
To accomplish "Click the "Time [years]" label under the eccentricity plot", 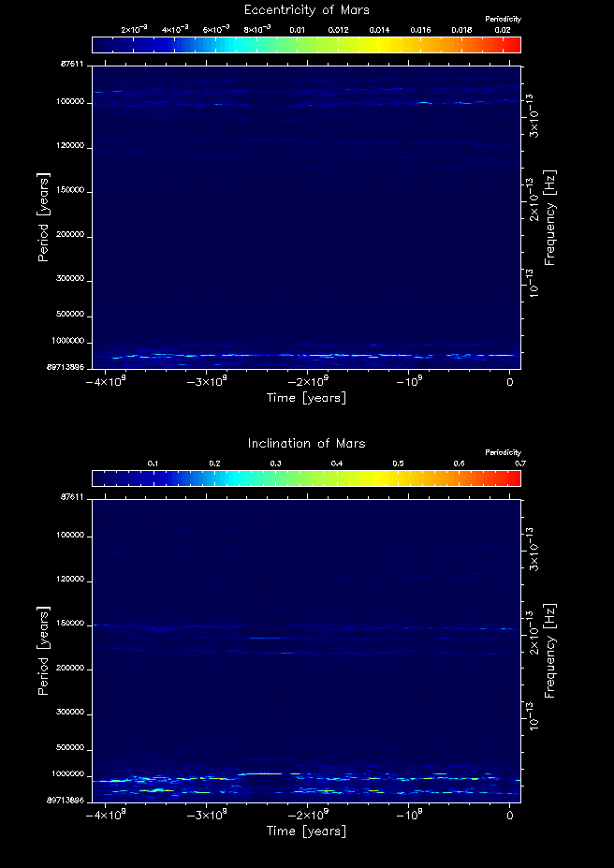I will [x=306, y=398].
